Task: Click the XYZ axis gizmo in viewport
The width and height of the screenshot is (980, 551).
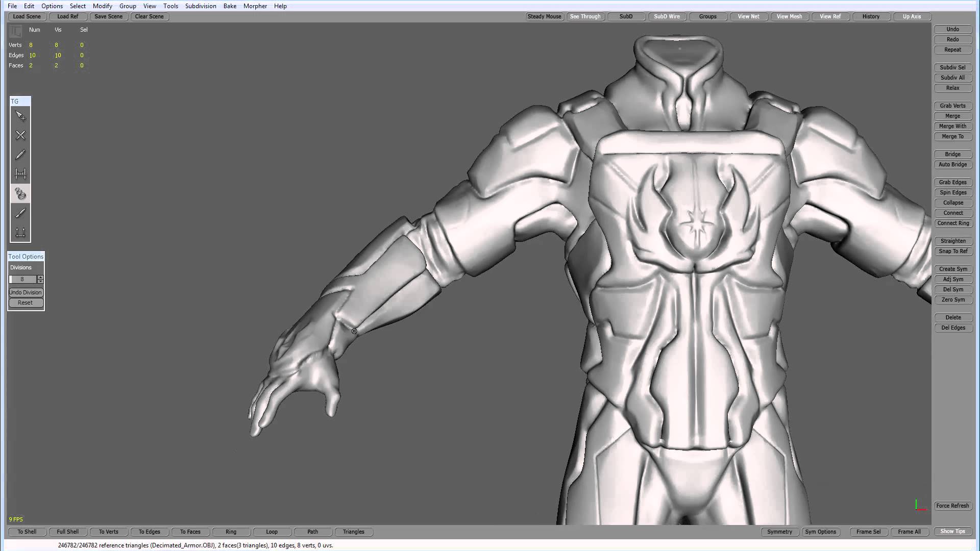Action: (920, 505)
